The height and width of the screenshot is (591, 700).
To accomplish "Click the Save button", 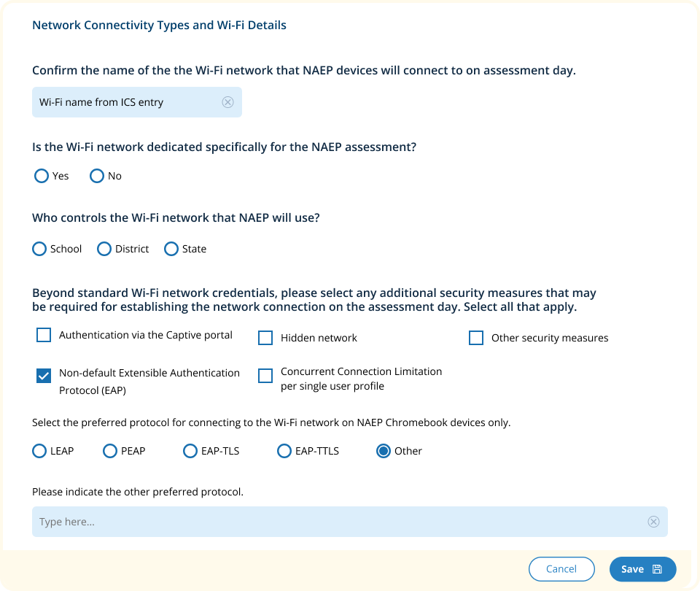I will pos(642,569).
